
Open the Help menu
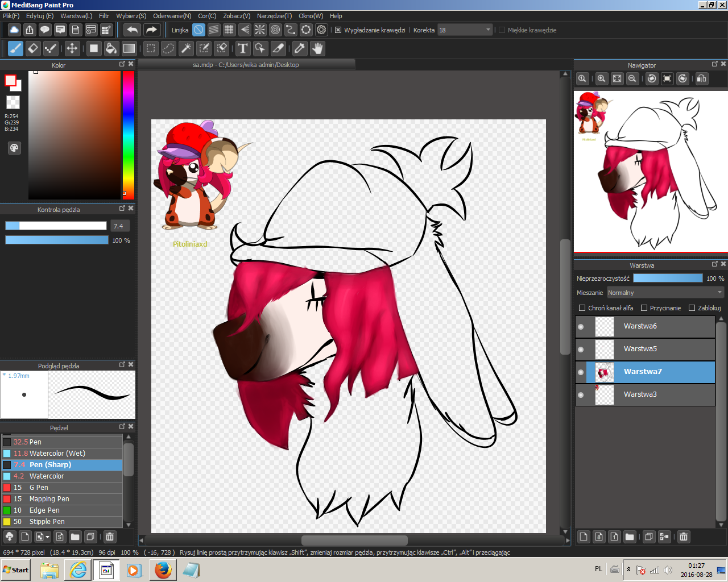[x=336, y=16]
